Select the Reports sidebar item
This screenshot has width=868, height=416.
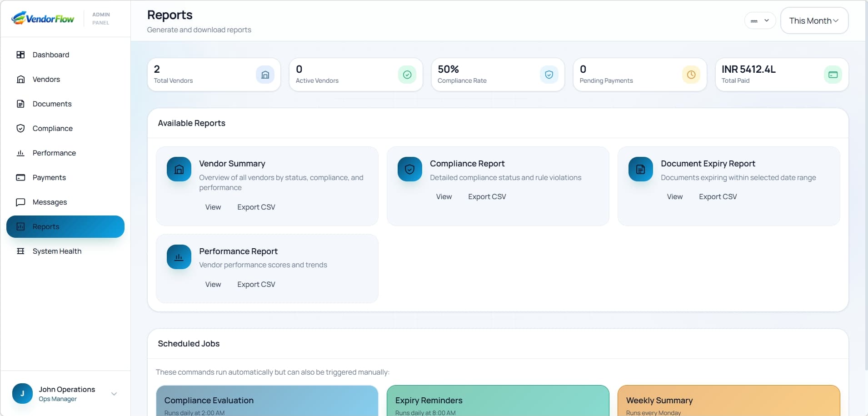[x=46, y=226]
